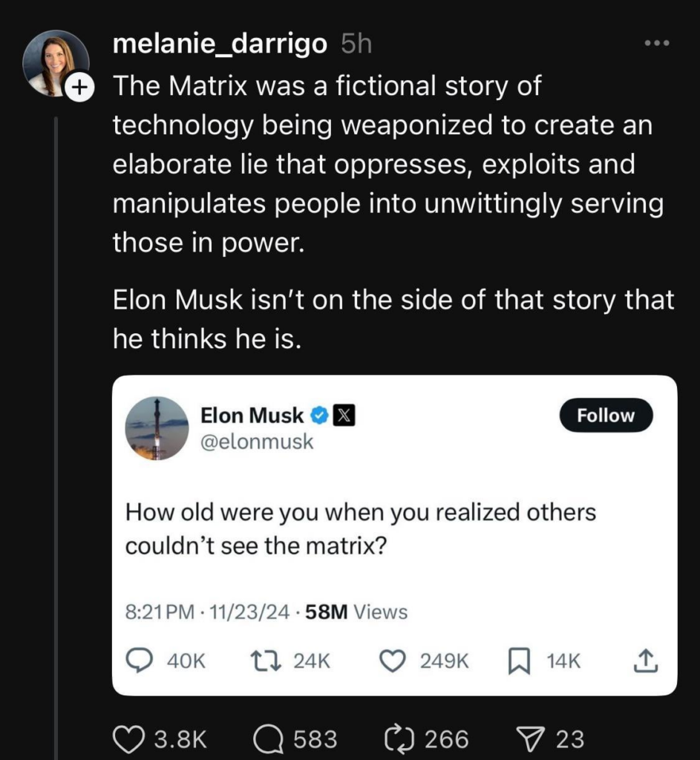Open the three-dot more options menu

(657, 44)
